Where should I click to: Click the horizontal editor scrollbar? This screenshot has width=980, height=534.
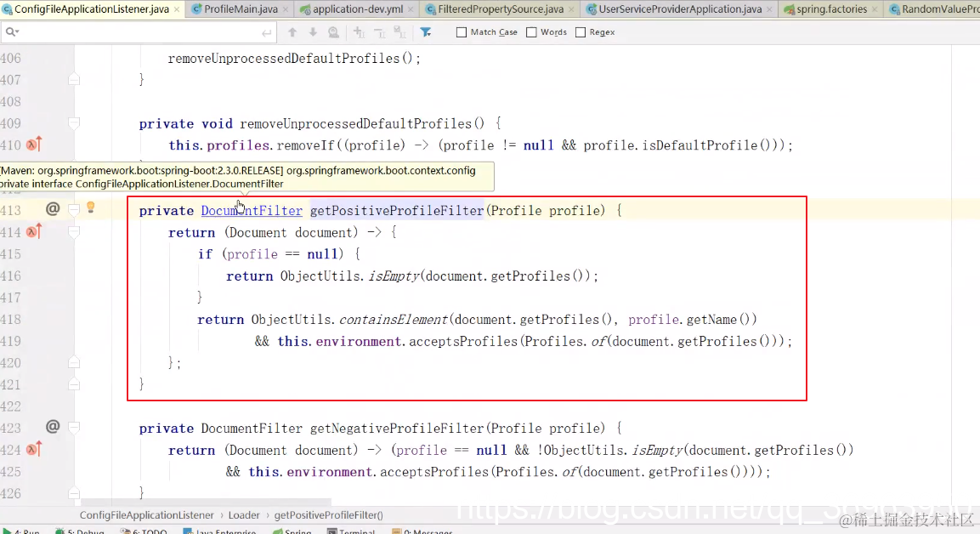(x=207, y=502)
